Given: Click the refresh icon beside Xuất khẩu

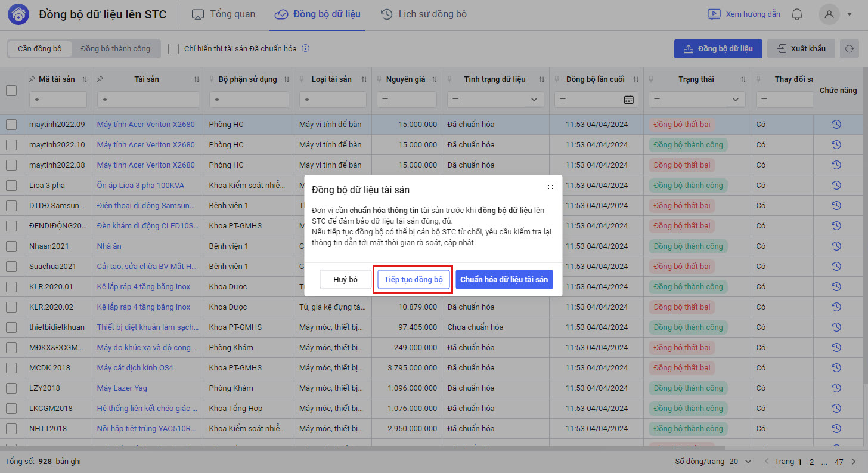Looking at the screenshot, I should click(x=849, y=49).
